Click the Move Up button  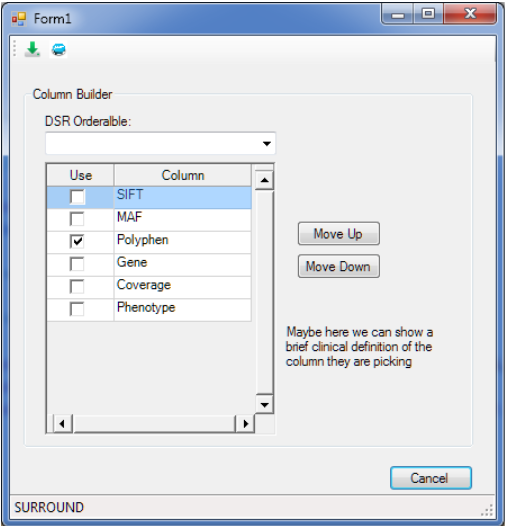pos(339,233)
